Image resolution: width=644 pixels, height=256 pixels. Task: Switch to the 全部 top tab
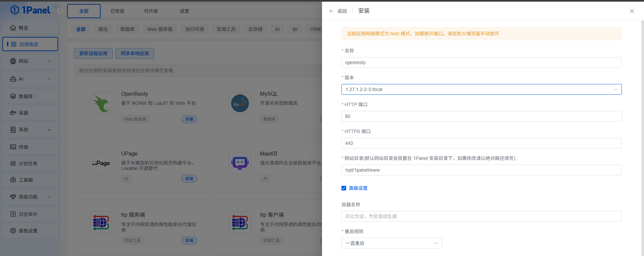point(84,11)
